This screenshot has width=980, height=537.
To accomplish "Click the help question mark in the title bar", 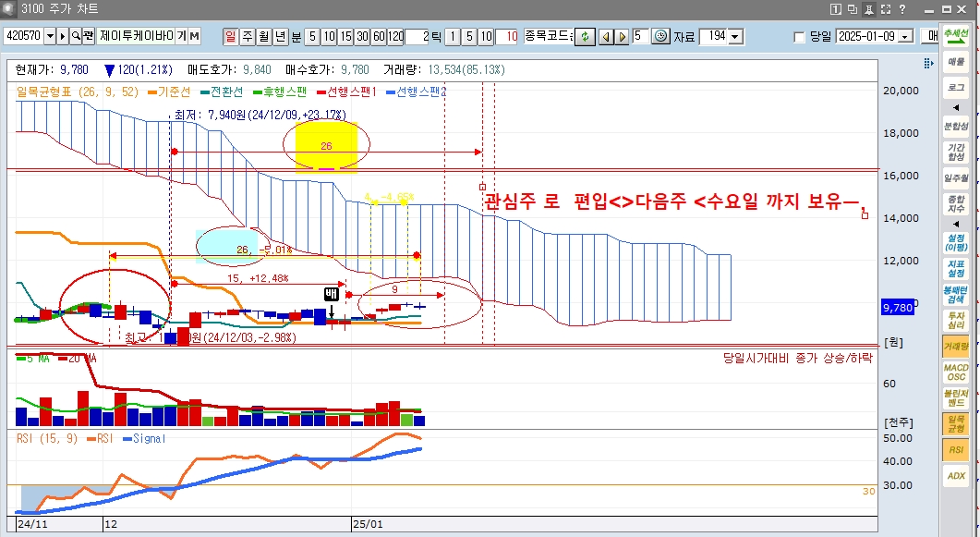I will click(x=902, y=9).
